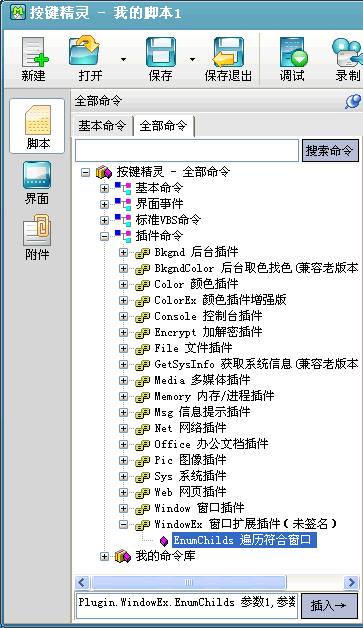Click the Plugin.WindowEx.EnumChilds command text box
Image resolution: width=363 pixels, height=628 pixels.
[x=187, y=606]
